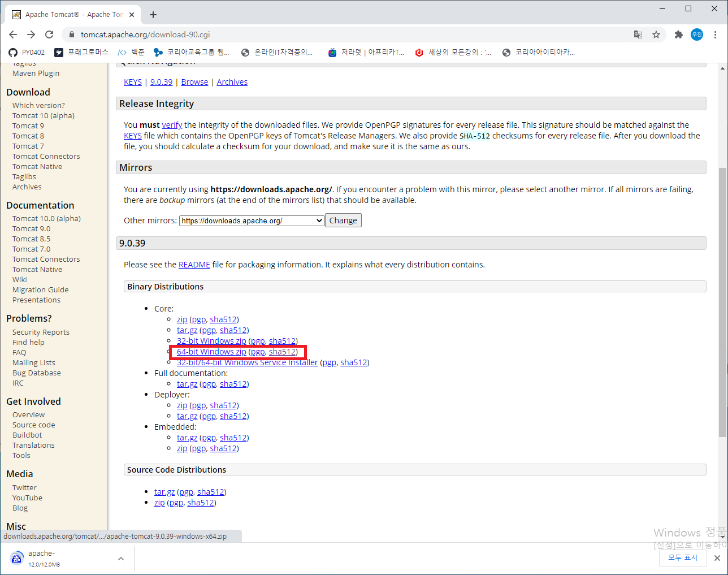Download the 32-bit/64-bit Windows Service Installer
This screenshot has height=575, width=728.
point(248,362)
